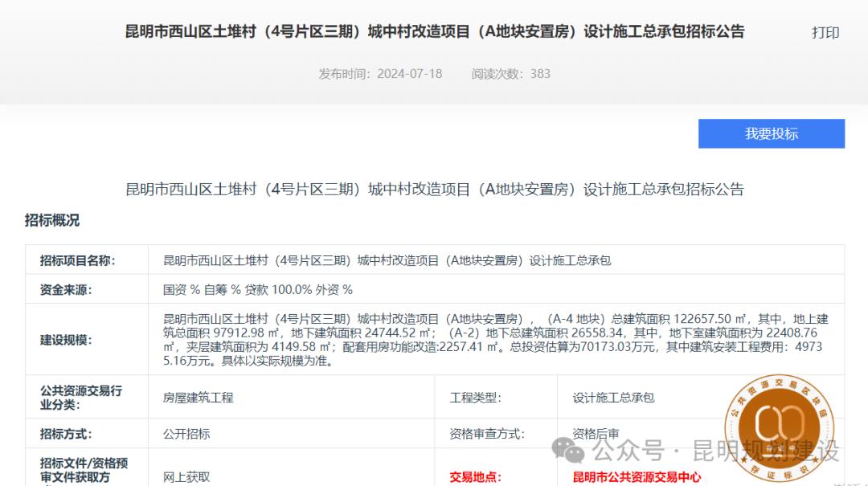
Task: Click the 网上获取 document acquisition value
Action: tap(186, 476)
